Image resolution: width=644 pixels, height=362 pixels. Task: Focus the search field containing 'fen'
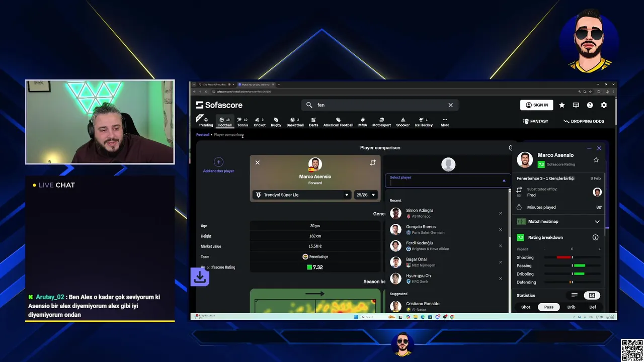(380, 105)
